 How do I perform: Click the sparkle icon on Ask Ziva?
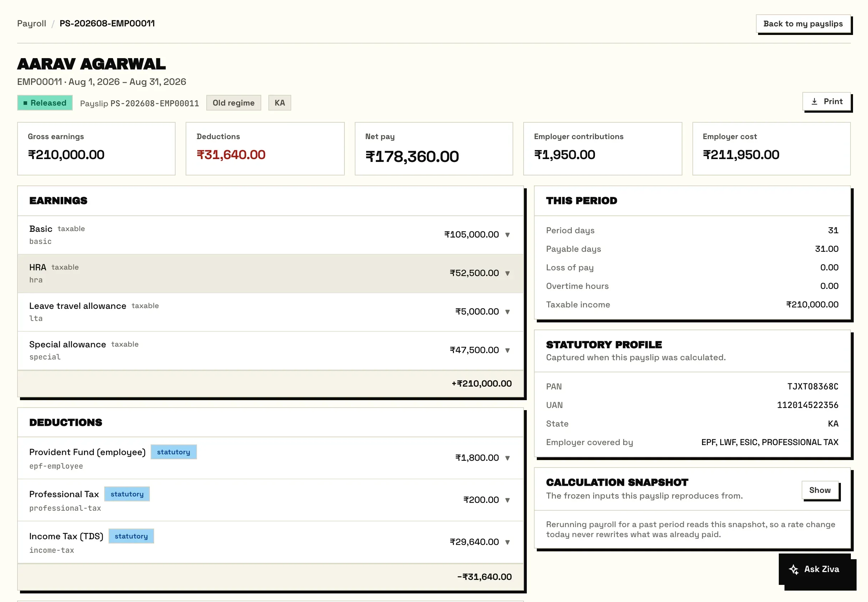click(x=794, y=569)
